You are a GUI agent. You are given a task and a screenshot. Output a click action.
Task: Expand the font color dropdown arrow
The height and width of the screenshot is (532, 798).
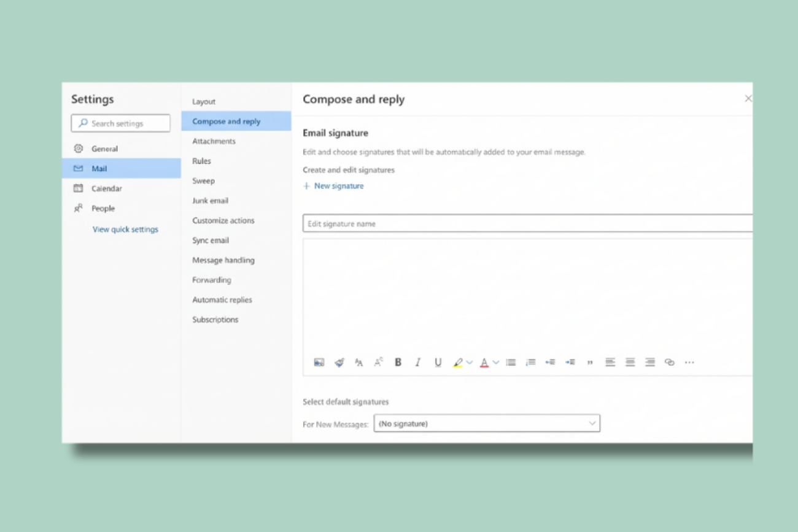496,363
